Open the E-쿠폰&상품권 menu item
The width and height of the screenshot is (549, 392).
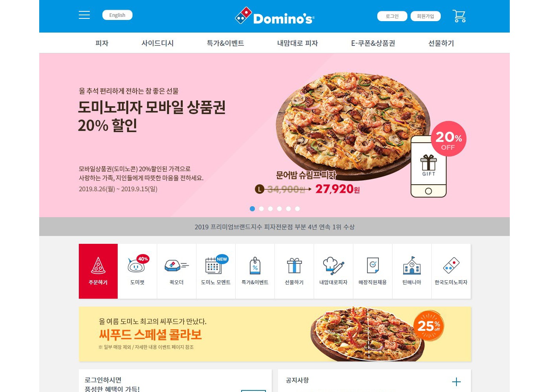(x=373, y=43)
